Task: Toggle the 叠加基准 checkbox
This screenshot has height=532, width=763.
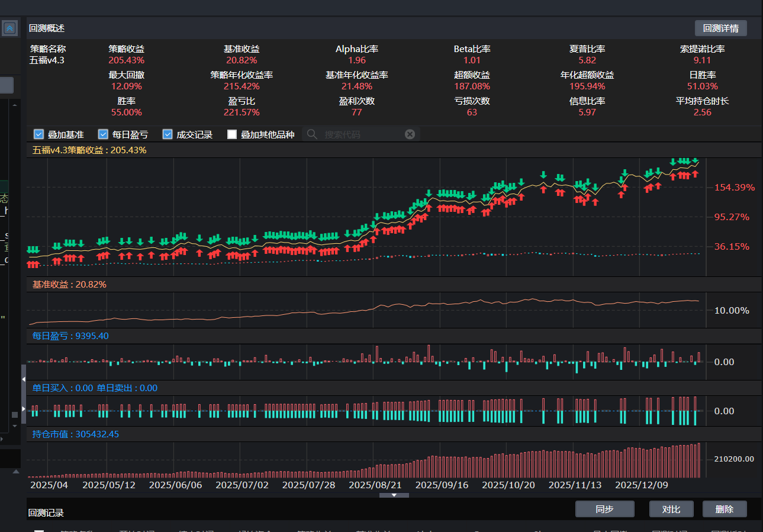Action: (39, 134)
